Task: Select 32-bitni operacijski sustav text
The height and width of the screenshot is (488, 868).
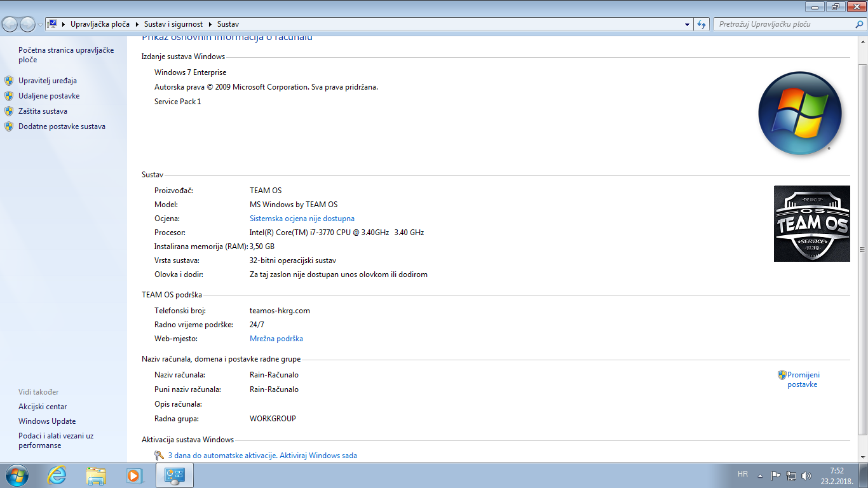Action: pos(293,261)
